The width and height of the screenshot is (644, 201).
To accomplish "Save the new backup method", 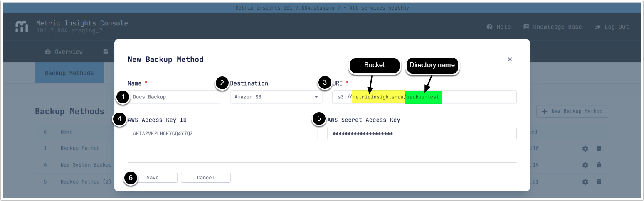I will point(153,178).
